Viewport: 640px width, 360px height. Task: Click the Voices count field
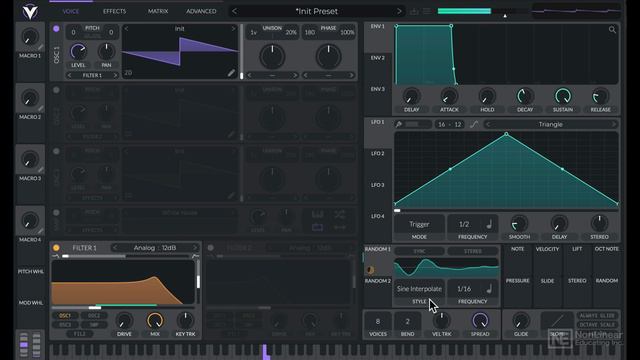click(x=378, y=321)
